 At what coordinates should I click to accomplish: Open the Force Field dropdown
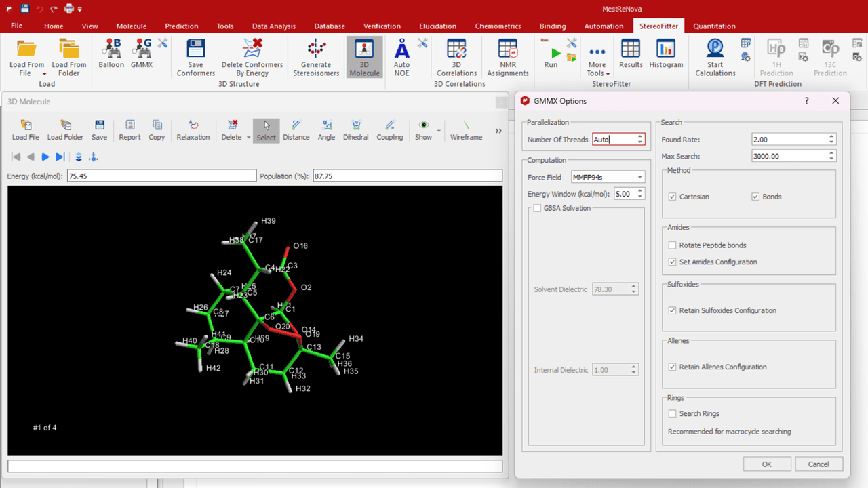pyautogui.click(x=608, y=177)
